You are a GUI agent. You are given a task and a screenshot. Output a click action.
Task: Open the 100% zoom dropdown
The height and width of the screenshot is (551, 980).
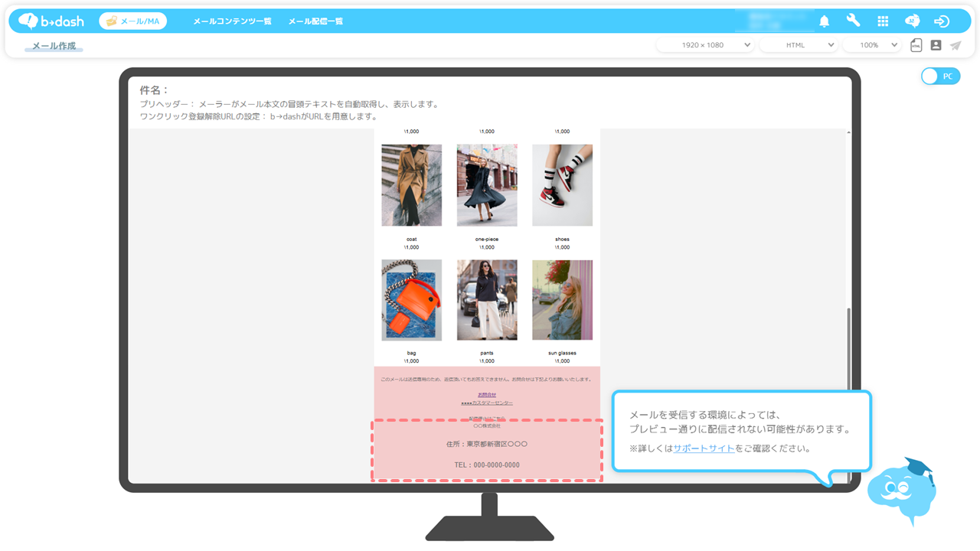[x=872, y=45]
